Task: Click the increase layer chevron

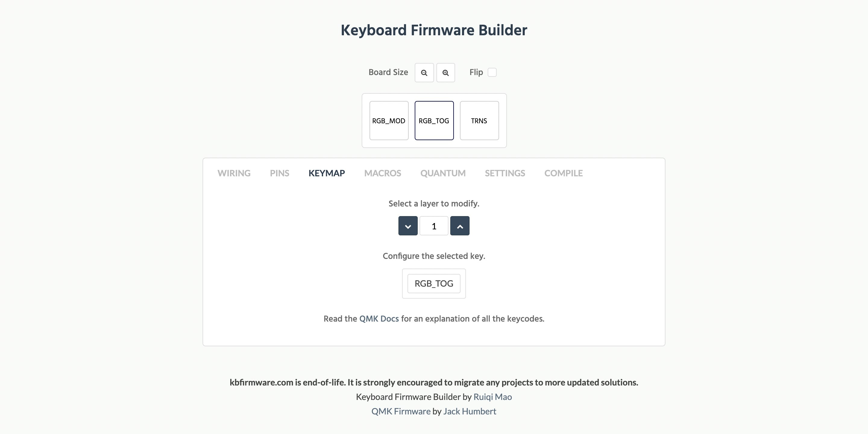Action: point(460,226)
